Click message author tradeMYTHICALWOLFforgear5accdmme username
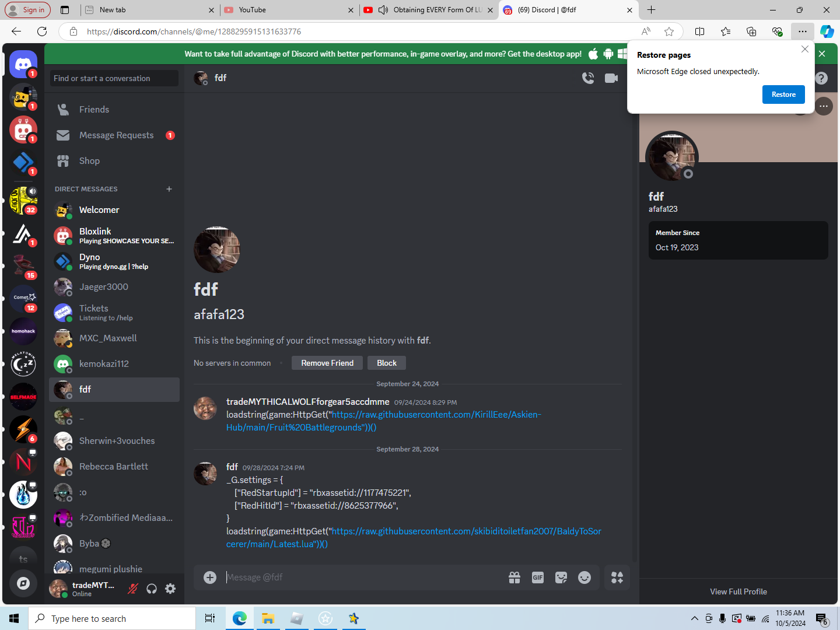Viewport: 840px width, 630px height. (x=308, y=402)
